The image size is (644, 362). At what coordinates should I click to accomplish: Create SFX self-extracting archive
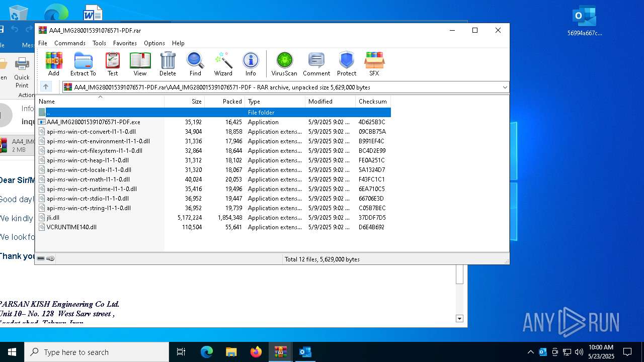(374, 64)
